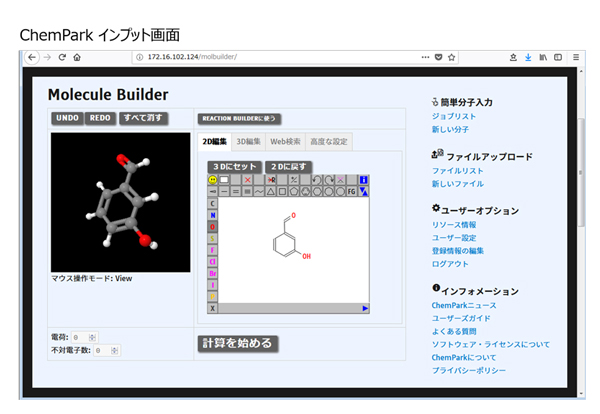The width and height of the screenshot is (600, 414).
Task: Select the benzene ring tool
Action: [x=305, y=191]
